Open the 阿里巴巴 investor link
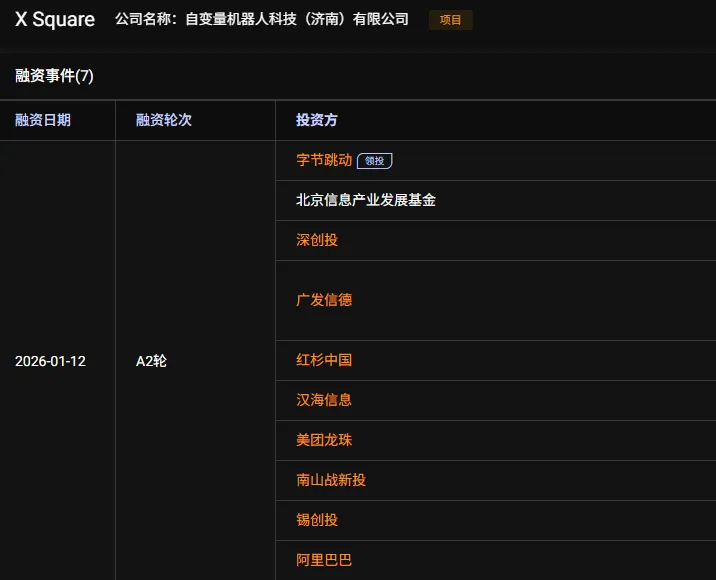716x580 pixels. pyautogui.click(x=324, y=560)
